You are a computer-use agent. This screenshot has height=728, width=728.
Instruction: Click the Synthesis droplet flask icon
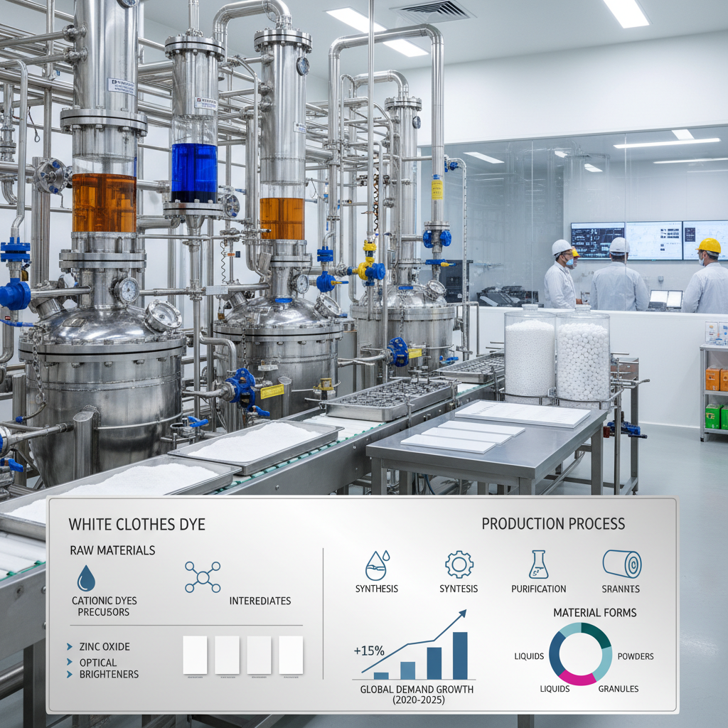point(377,565)
